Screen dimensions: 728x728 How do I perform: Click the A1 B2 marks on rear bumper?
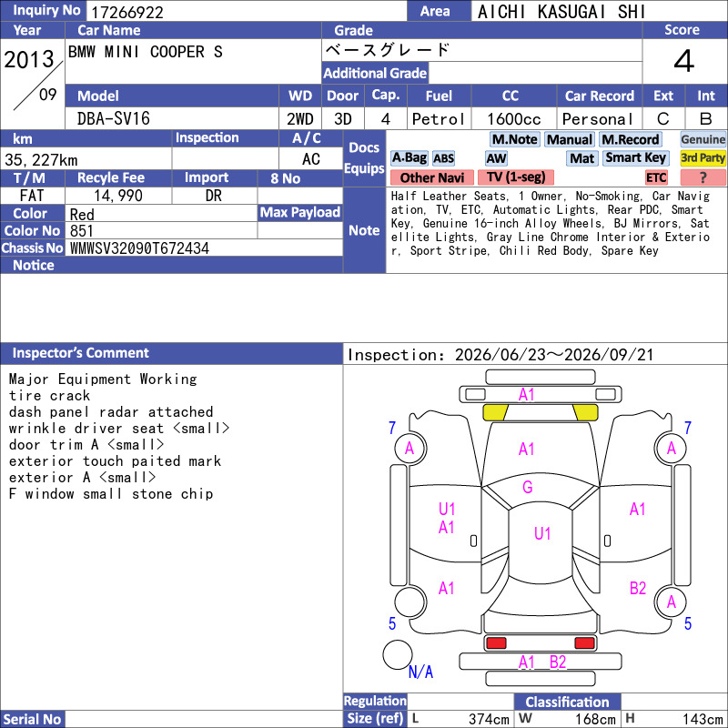pyautogui.click(x=541, y=662)
